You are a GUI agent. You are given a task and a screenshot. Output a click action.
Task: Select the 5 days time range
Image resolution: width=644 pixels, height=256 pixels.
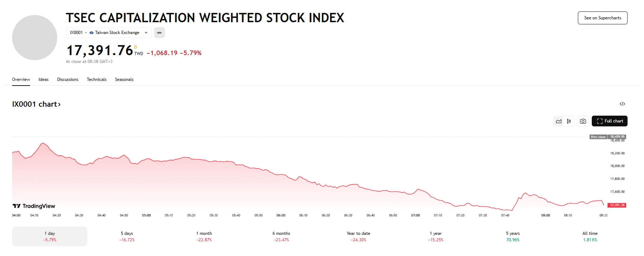127,236
